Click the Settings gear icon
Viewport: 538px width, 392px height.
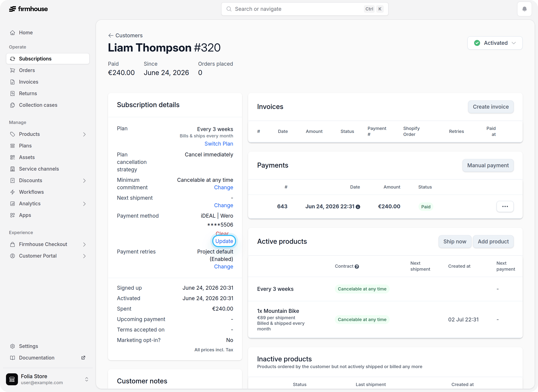point(13,346)
